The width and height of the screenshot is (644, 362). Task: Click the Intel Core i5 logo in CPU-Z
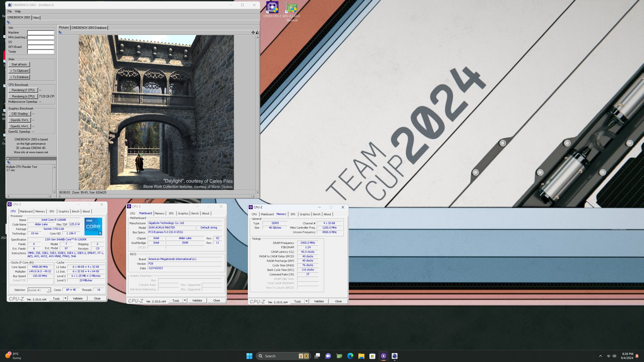click(93, 226)
